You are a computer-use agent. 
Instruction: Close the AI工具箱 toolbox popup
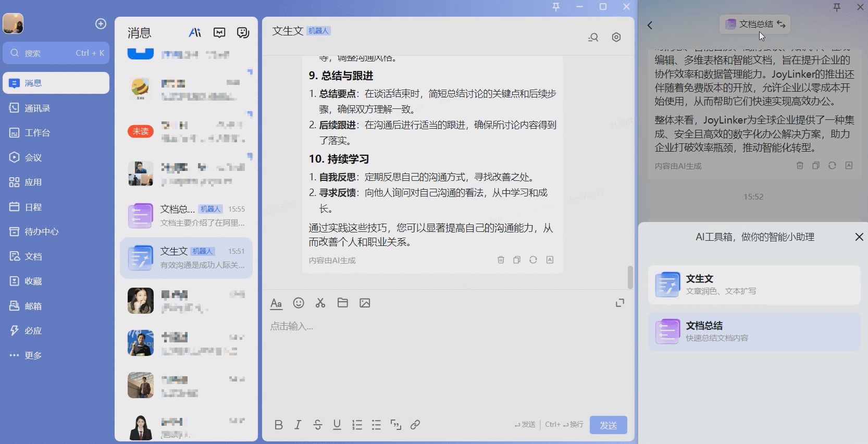tap(859, 237)
